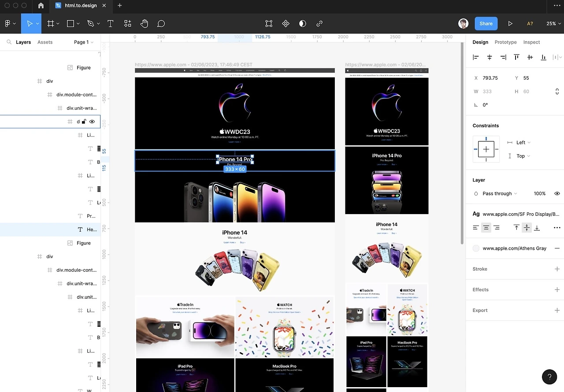Click the canvas vertical scrollbar

coord(462,144)
